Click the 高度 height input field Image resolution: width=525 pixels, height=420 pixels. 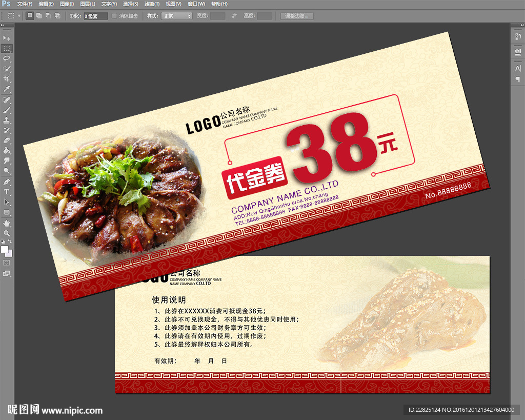[x=265, y=16]
